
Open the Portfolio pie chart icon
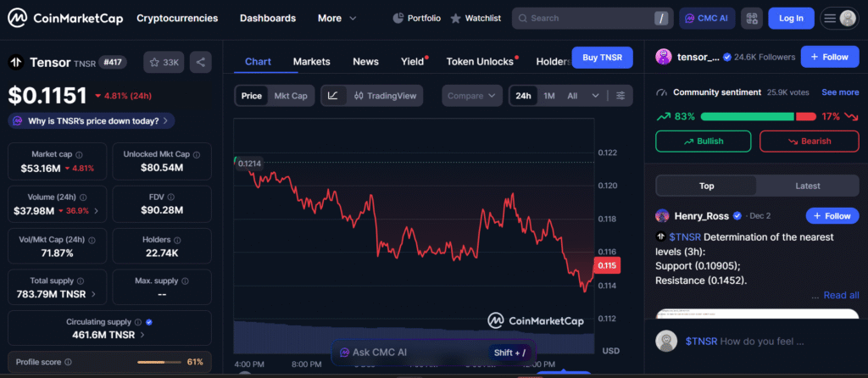398,19
